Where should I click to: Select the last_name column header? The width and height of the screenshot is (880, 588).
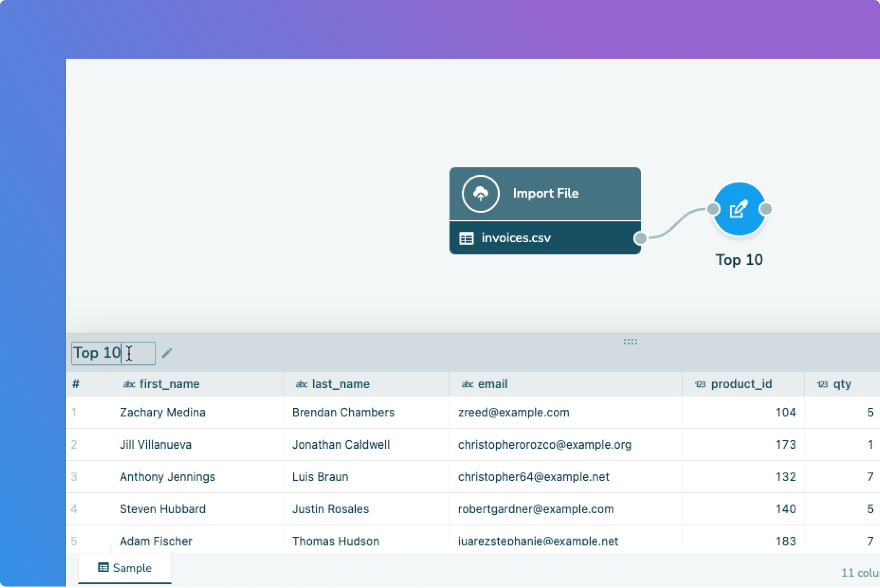(341, 384)
